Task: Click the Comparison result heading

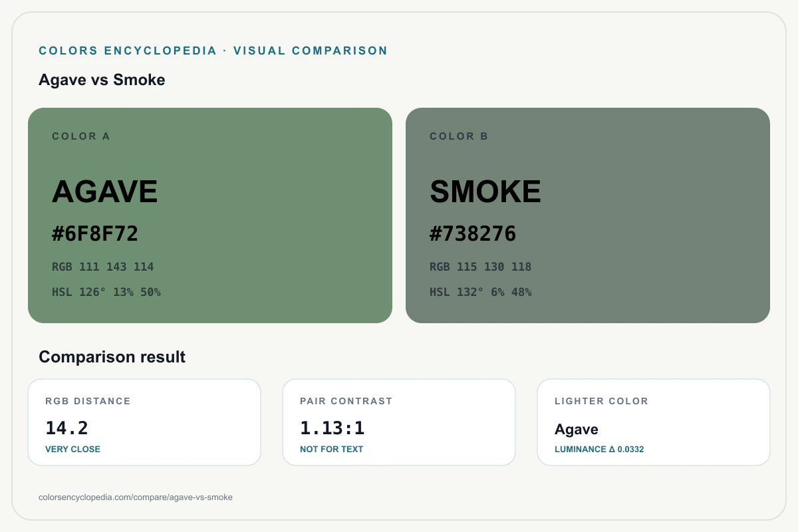Action: [x=112, y=357]
